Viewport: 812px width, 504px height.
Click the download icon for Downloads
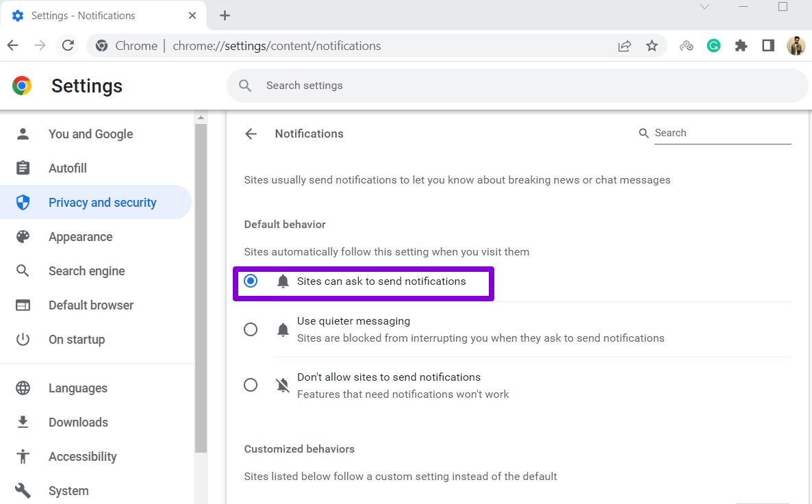pyautogui.click(x=23, y=422)
